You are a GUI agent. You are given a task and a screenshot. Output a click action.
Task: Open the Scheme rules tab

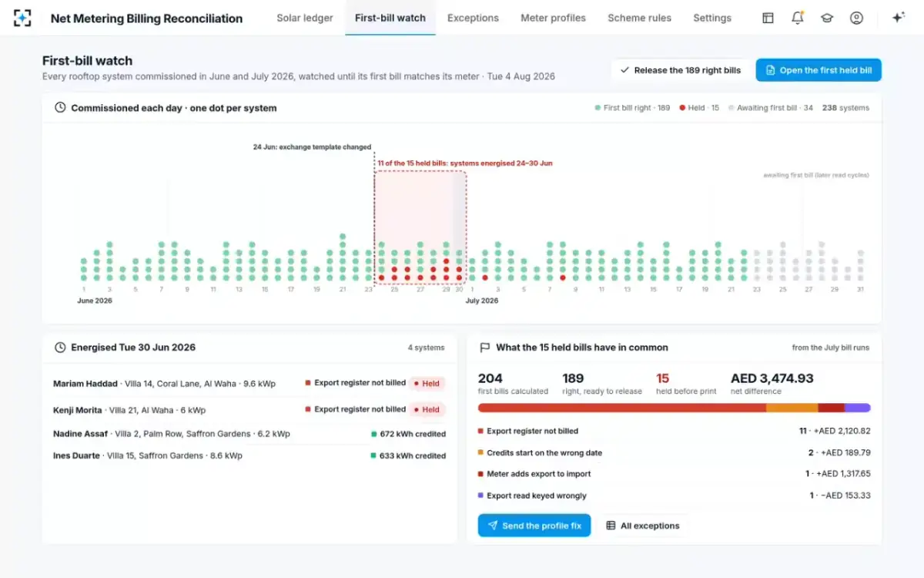click(x=639, y=18)
